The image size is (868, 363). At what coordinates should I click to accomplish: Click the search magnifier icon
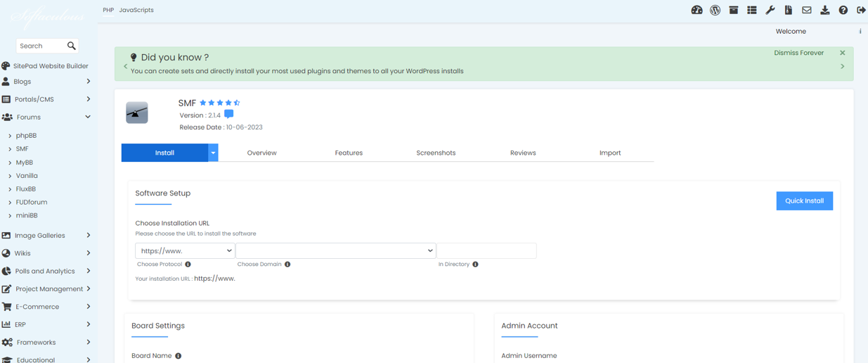point(71,46)
